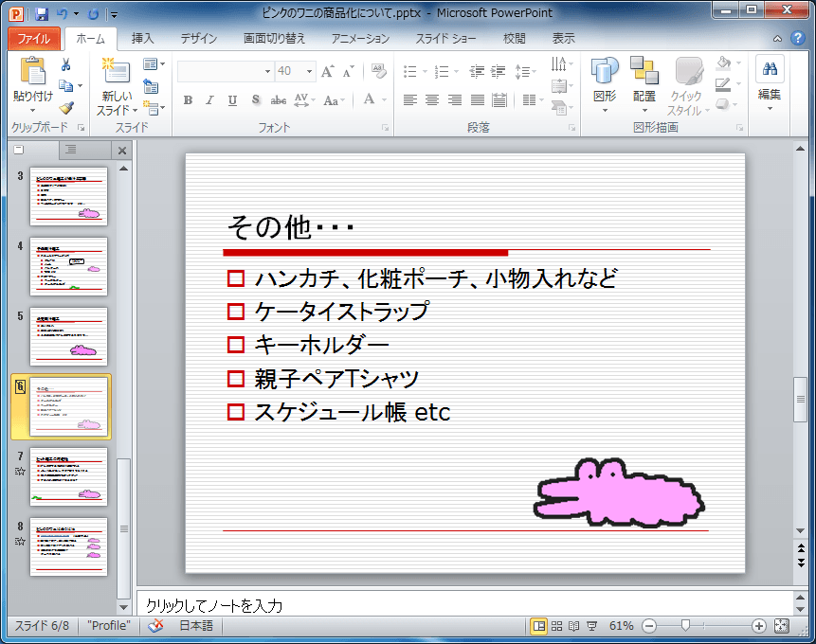Fit slide to current window icon
The width and height of the screenshot is (816, 644).
tap(781, 626)
